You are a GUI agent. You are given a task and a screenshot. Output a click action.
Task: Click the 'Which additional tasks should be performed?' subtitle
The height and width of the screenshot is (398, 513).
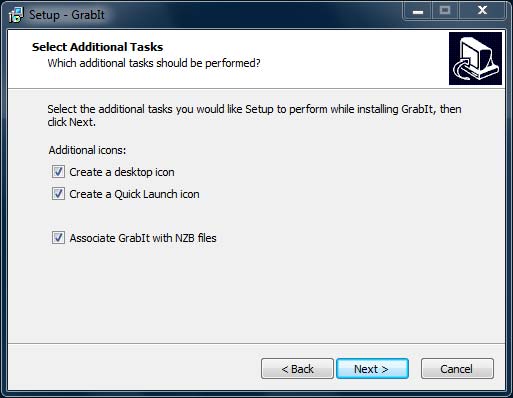pos(154,63)
